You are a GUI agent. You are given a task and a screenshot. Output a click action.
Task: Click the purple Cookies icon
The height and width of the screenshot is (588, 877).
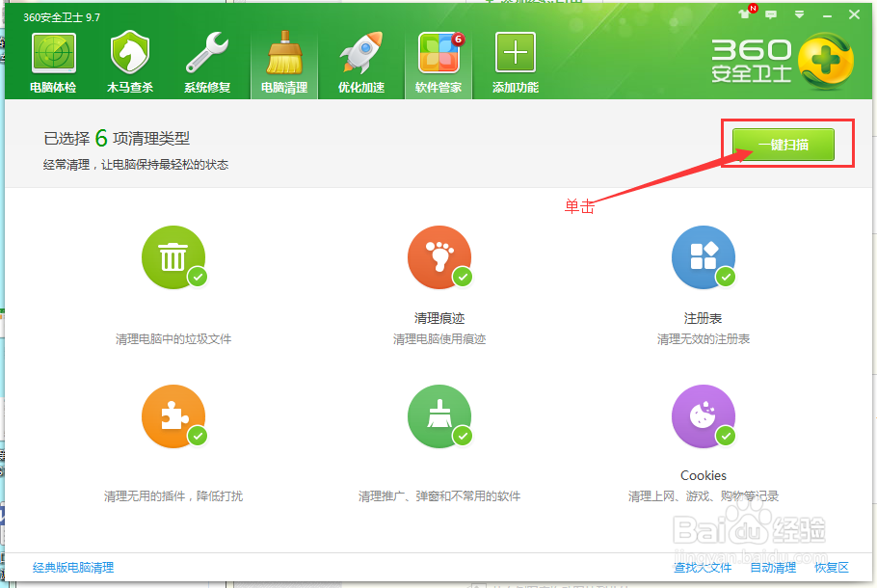click(704, 416)
